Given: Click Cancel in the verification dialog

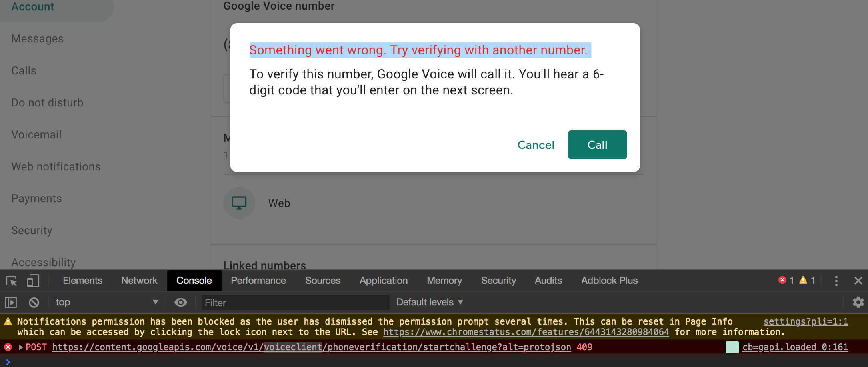Looking at the screenshot, I should (x=536, y=145).
